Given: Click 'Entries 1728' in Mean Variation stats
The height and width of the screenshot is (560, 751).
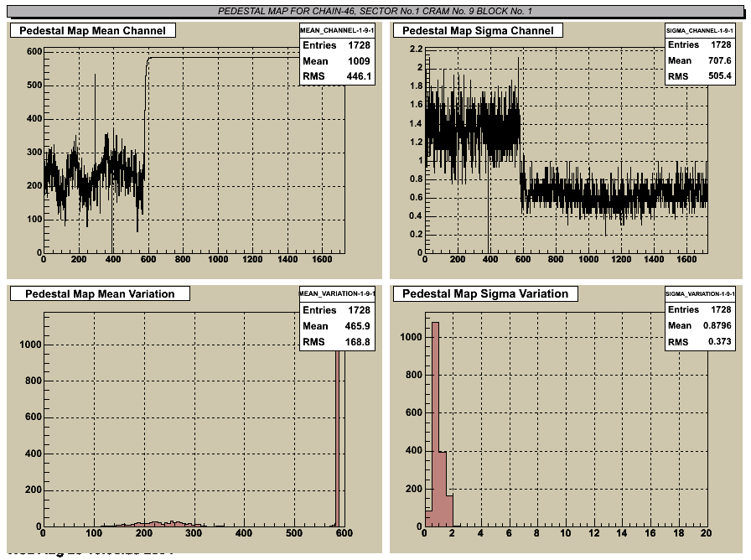Looking at the screenshot, I should click(337, 310).
